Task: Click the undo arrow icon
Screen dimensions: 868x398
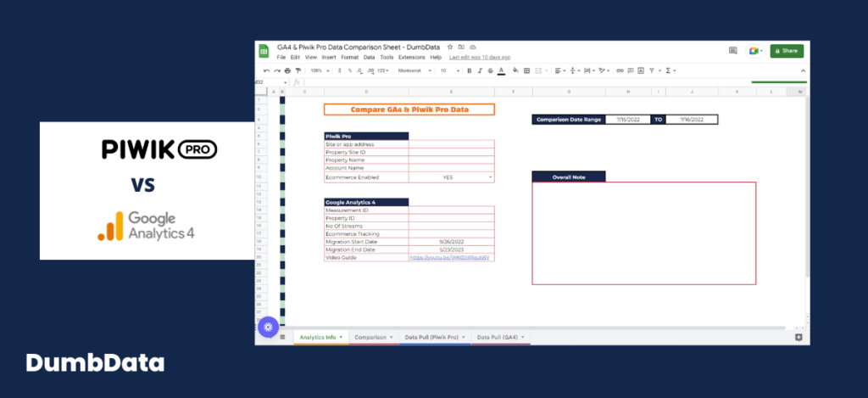Action: coord(266,71)
